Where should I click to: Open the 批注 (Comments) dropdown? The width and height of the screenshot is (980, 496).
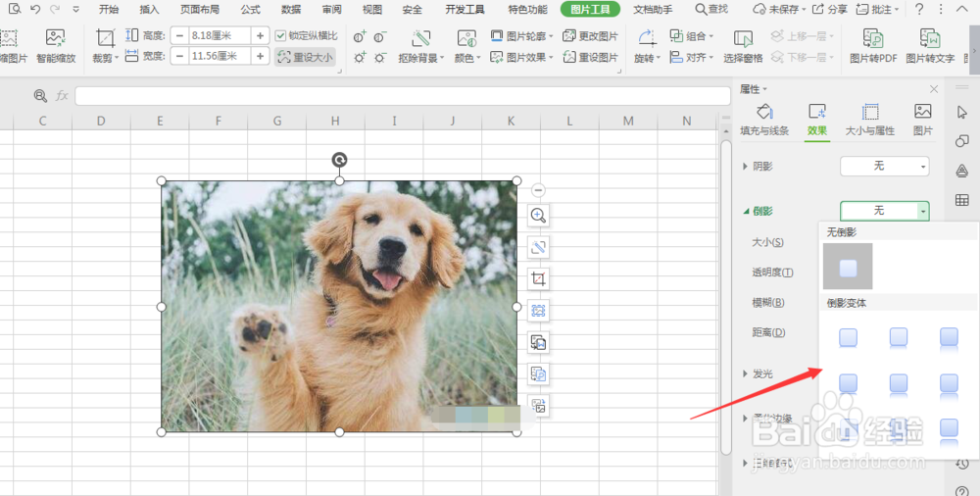(x=877, y=10)
